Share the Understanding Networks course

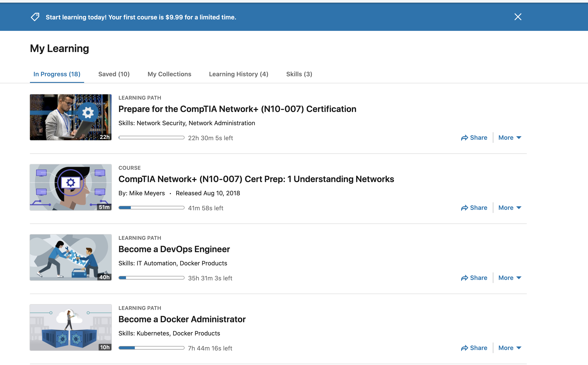474,208
